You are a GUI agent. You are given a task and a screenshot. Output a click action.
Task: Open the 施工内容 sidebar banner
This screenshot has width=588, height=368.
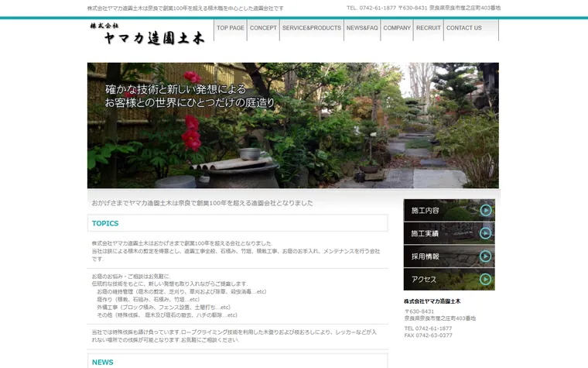coord(449,210)
